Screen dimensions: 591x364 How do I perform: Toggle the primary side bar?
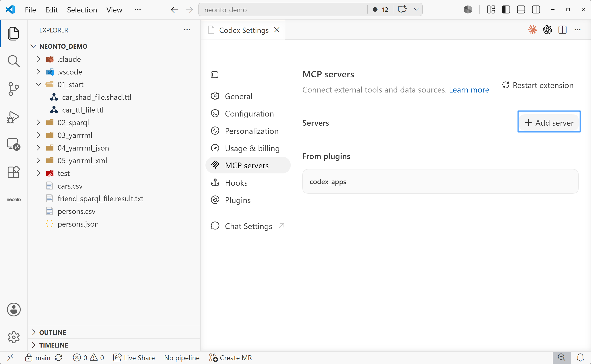pyautogui.click(x=506, y=10)
